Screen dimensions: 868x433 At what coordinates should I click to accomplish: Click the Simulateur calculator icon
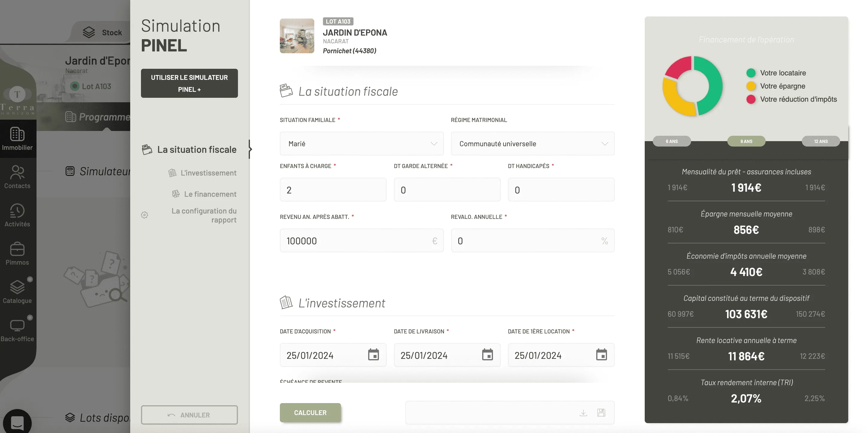(x=70, y=171)
